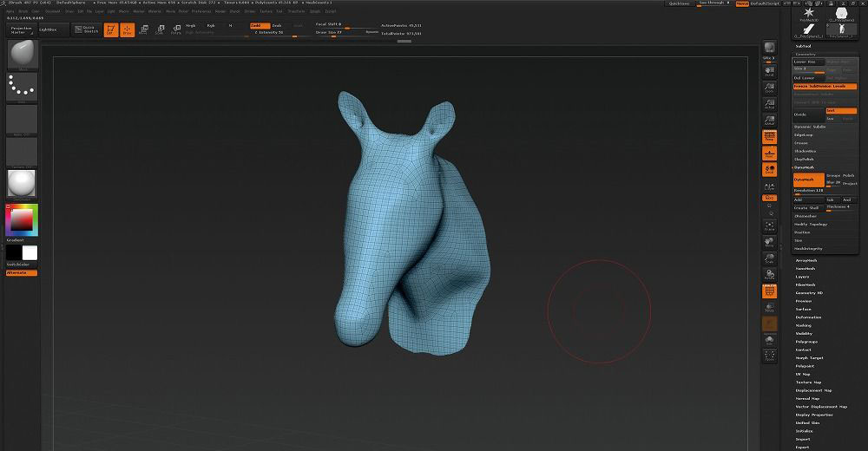
Task: Expand the Dynamic Subdiv subsection
Action: tap(810, 127)
